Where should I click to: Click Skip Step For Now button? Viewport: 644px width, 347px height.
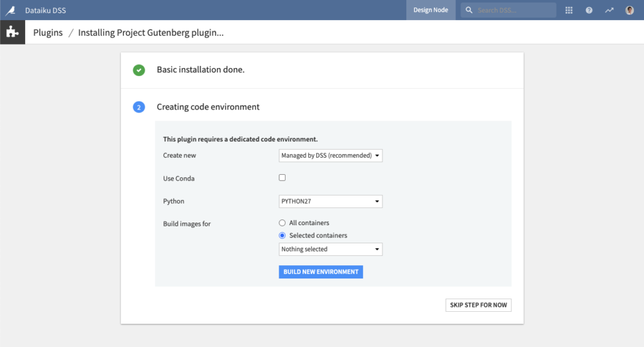[479, 305]
